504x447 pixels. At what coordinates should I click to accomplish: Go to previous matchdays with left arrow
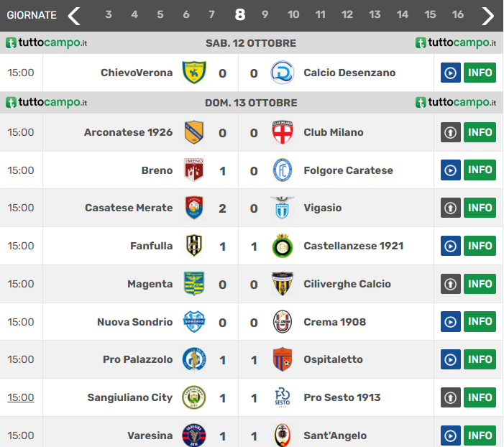[74, 15]
